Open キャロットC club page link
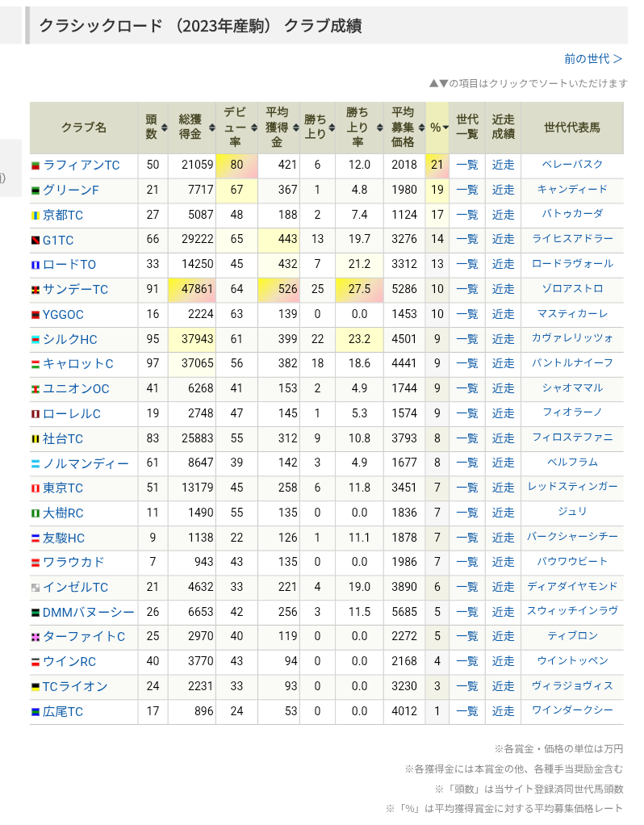This screenshot has height=825, width=644. point(77,364)
